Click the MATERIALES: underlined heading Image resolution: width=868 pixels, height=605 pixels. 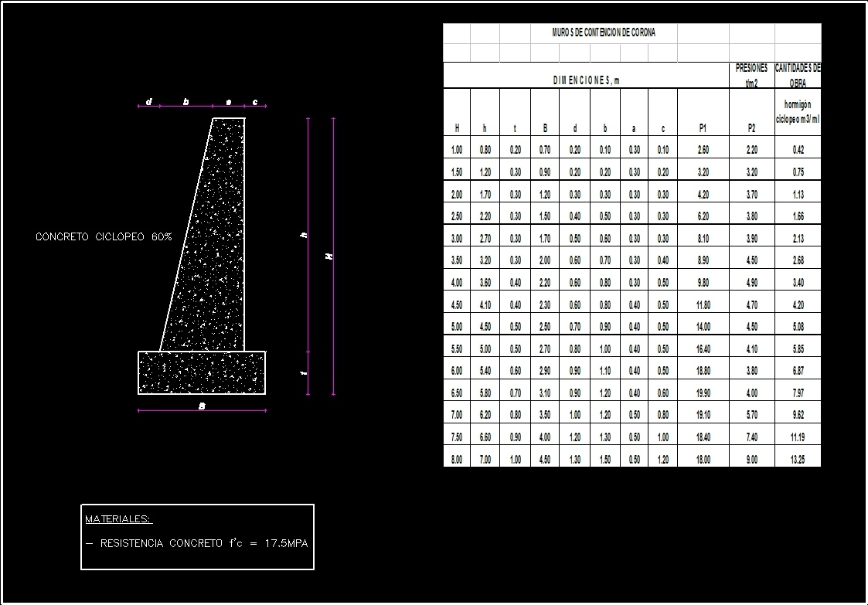[119, 519]
